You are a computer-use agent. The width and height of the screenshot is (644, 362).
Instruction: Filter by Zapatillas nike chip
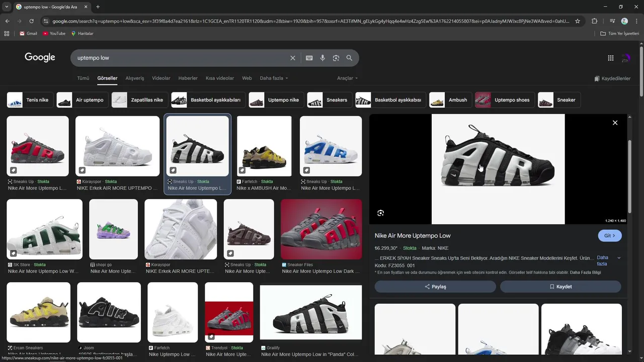pyautogui.click(x=140, y=100)
